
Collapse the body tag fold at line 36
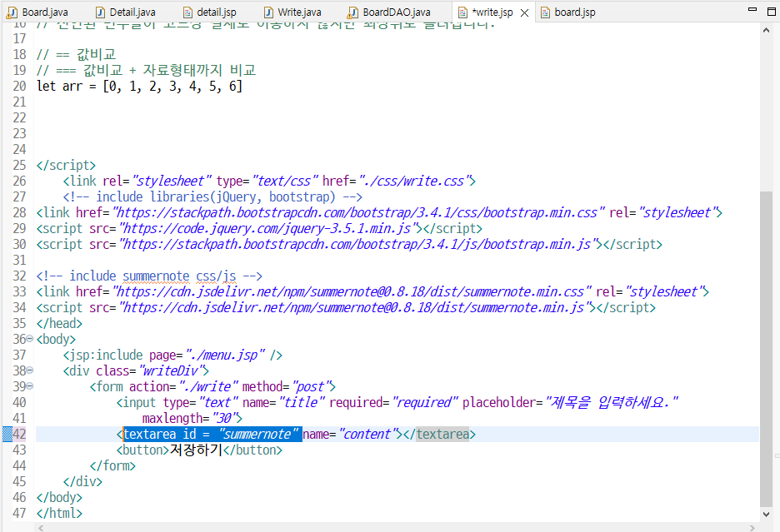pyautogui.click(x=29, y=339)
